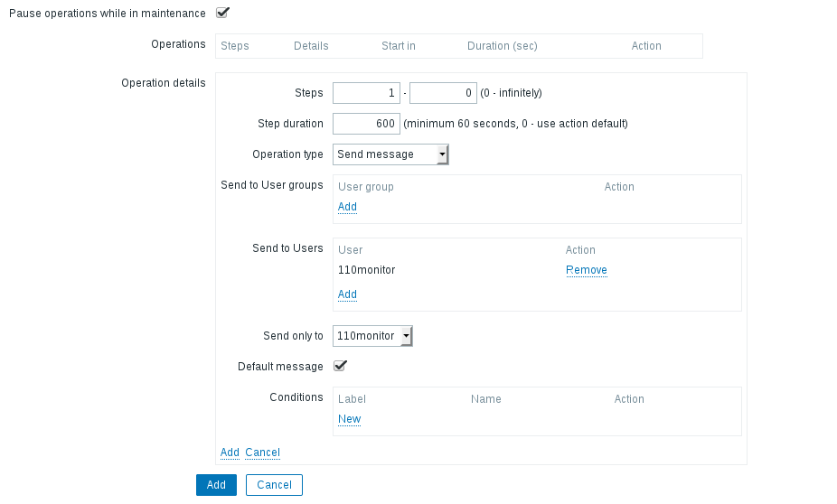Click the User column header
The width and height of the screenshot is (837, 504).
click(350, 250)
